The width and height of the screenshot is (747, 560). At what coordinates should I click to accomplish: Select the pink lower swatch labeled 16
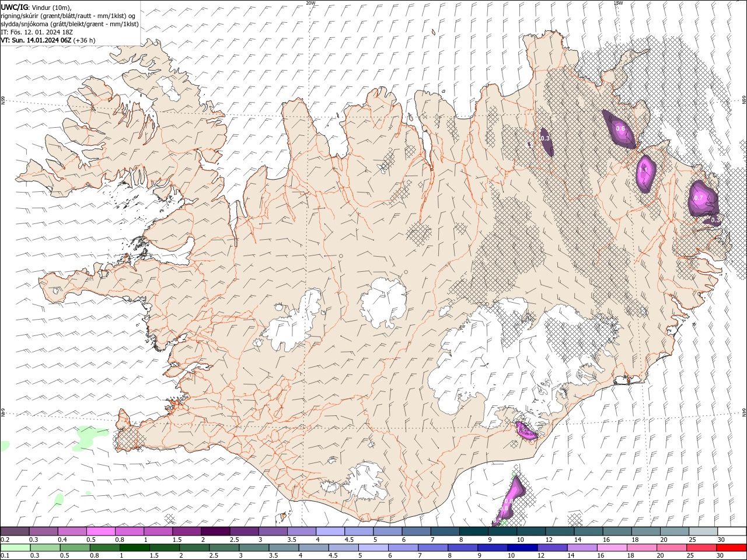(x=611, y=548)
